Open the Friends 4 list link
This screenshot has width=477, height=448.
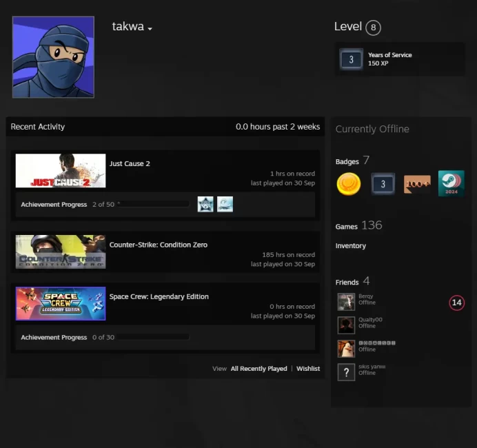click(352, 281)
